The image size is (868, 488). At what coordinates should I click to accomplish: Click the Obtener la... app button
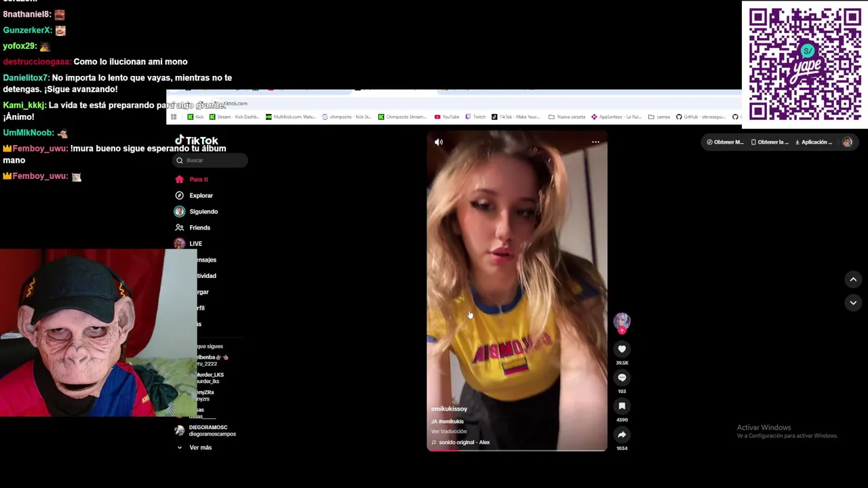point(770,142)
